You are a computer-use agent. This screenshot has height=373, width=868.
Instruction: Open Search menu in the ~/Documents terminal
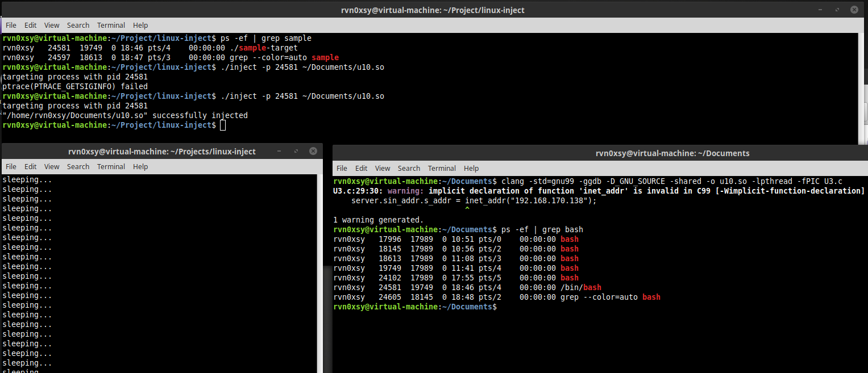(409, 168)
